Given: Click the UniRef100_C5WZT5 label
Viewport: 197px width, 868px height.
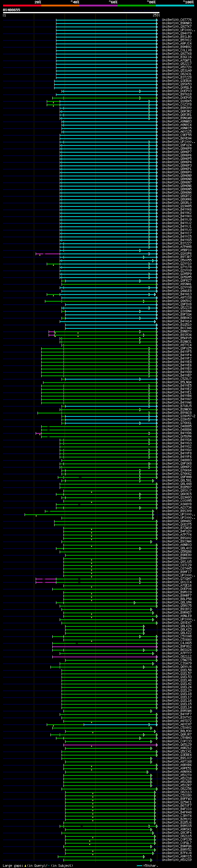Looking at the screenshot, I should click(177, 660).
